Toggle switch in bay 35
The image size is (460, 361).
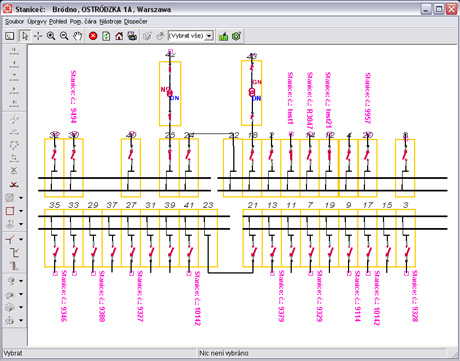click(x=55, y=252)
